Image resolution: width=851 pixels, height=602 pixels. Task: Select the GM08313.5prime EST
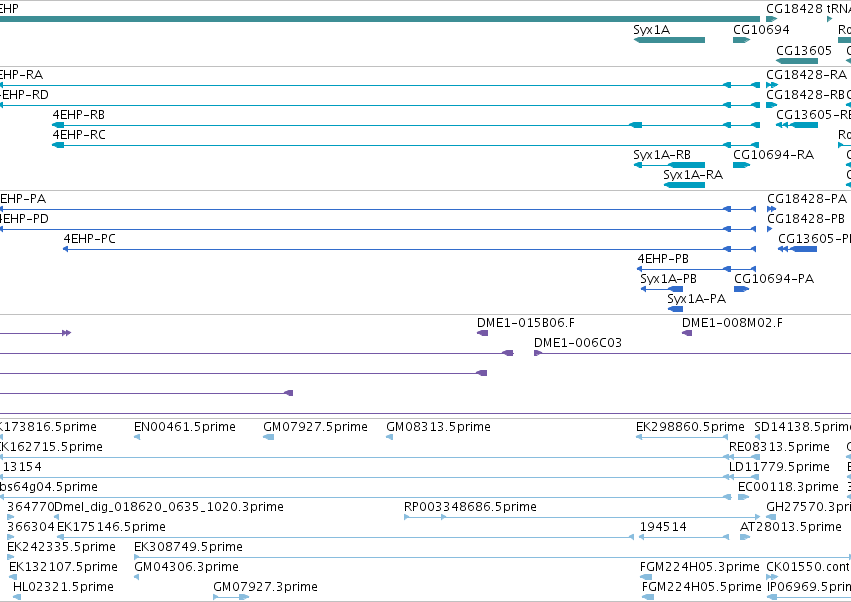390,438
